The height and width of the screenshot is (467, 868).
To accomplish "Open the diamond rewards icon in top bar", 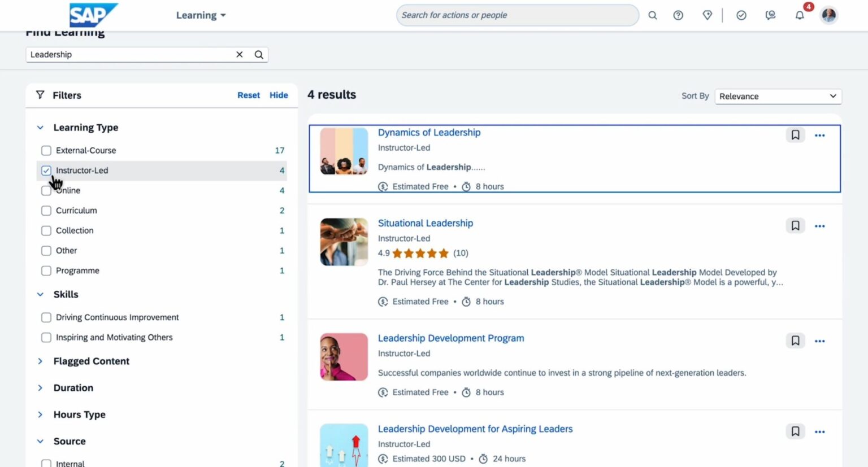I will pyautogui.click(x=707, y=15).
